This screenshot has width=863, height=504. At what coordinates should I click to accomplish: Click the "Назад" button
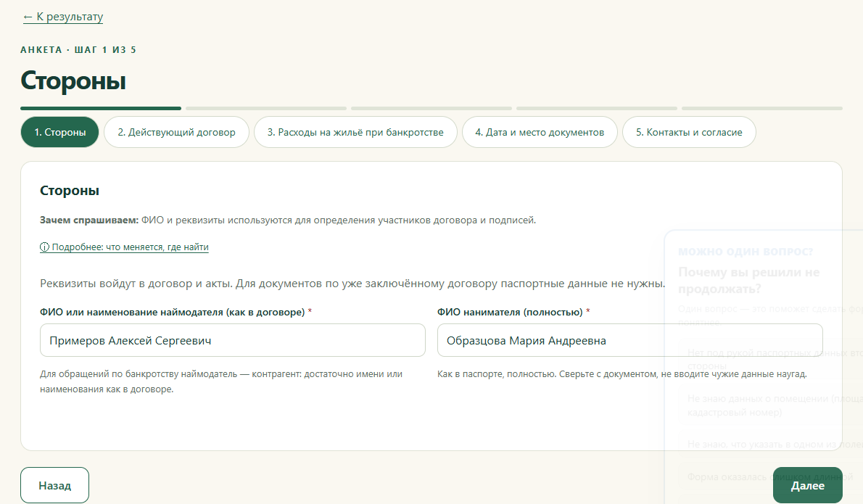54,485
